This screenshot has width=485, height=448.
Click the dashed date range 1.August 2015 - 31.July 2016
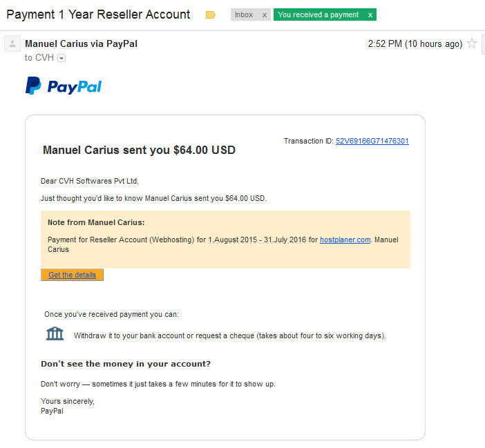pos(257,240)
